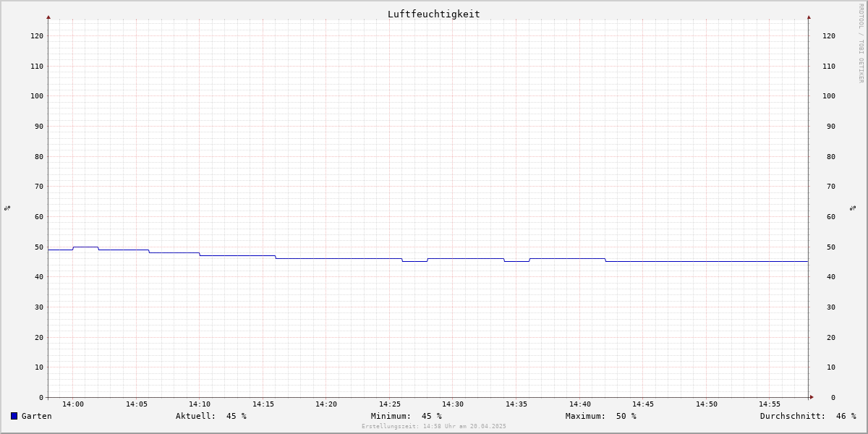
Task: Click the 100 label on left axis
Action: point(37,96)
